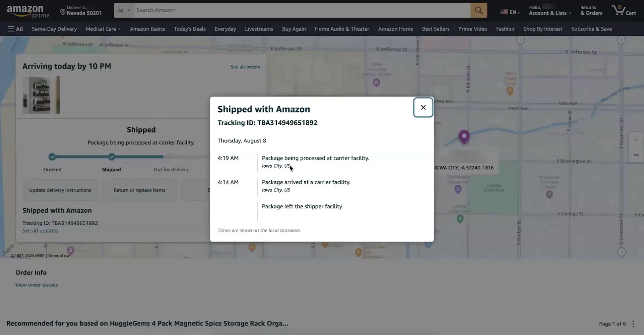Open Same-Day Delivery
644x335 pixels.
coord(54,29)
